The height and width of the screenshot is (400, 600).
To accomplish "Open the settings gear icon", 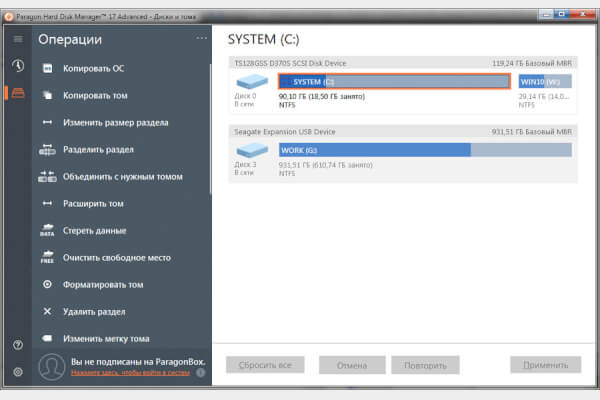I will [18, 372].
